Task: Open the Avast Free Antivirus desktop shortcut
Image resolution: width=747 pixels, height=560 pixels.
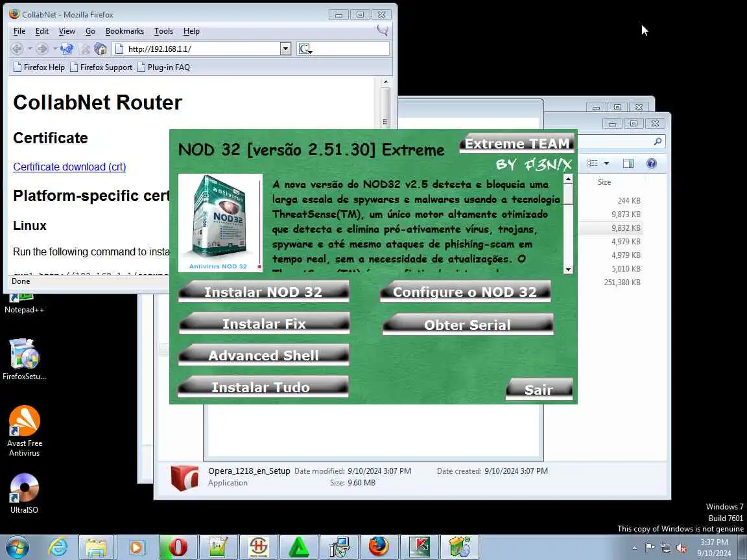Action: pos(24,431)
